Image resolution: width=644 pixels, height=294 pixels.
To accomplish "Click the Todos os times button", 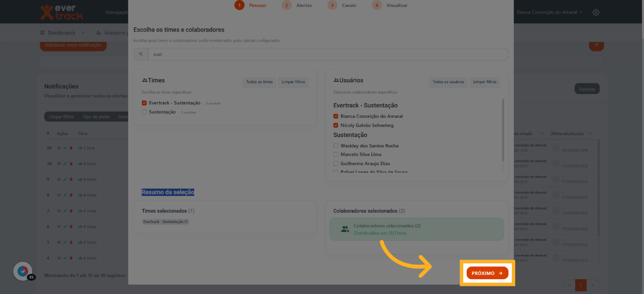I will [x=259, y=82].
